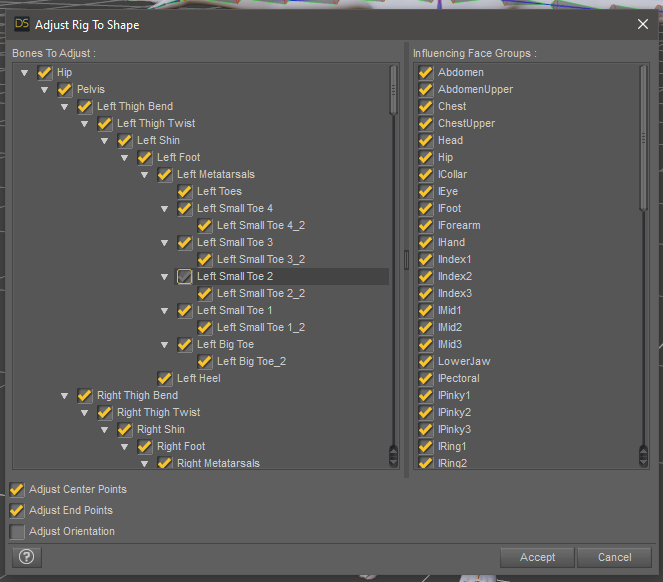Screen dimensions: 663x582
Task: Close the Adjust Rig To Shape dialog
Action: pos(643,24)
